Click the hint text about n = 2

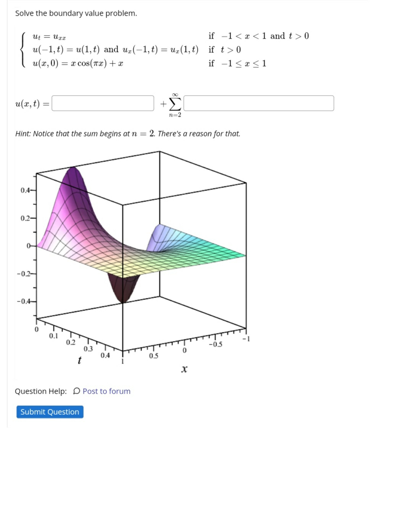pos(128,134)
